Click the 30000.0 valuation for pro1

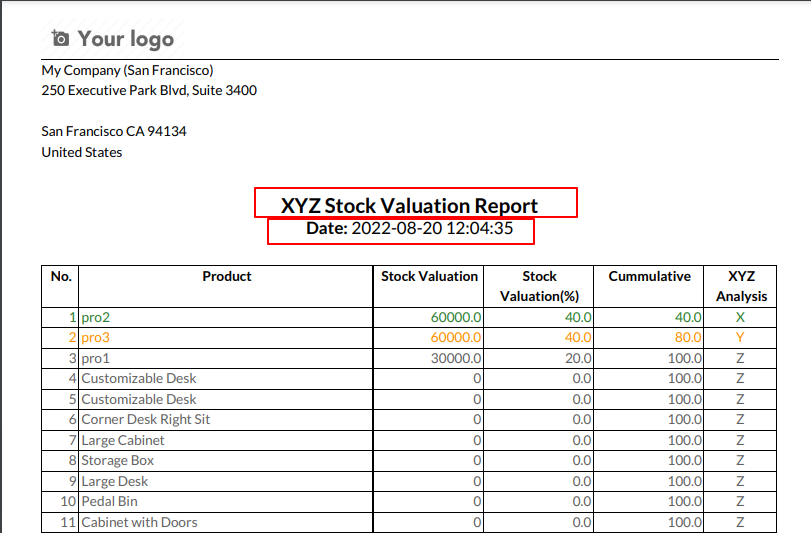pyautogui.click(x=456, y=358)
